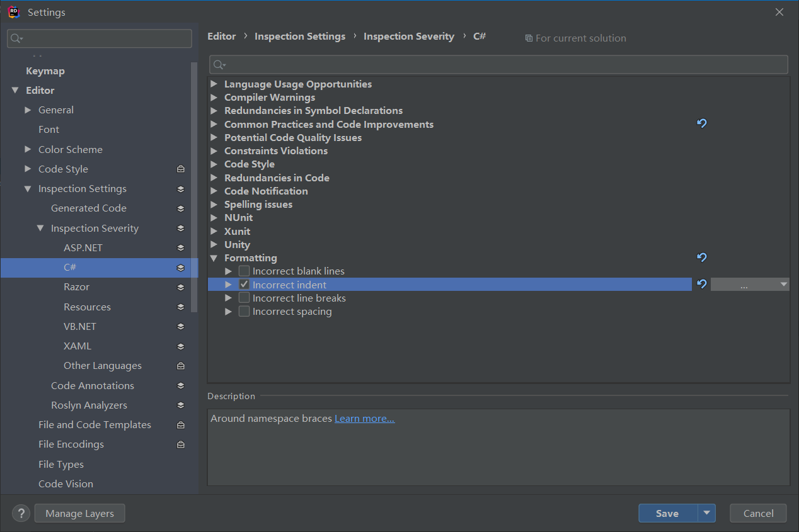Click the layer icon beside File Encodings
This screenshot has height=532, width=799.
(181, 444)
